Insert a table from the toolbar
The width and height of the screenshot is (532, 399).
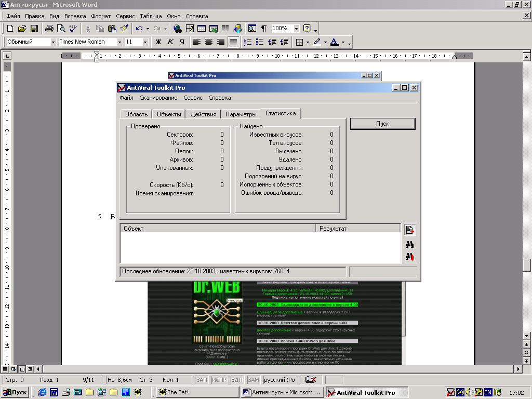[x=202, y=29]
